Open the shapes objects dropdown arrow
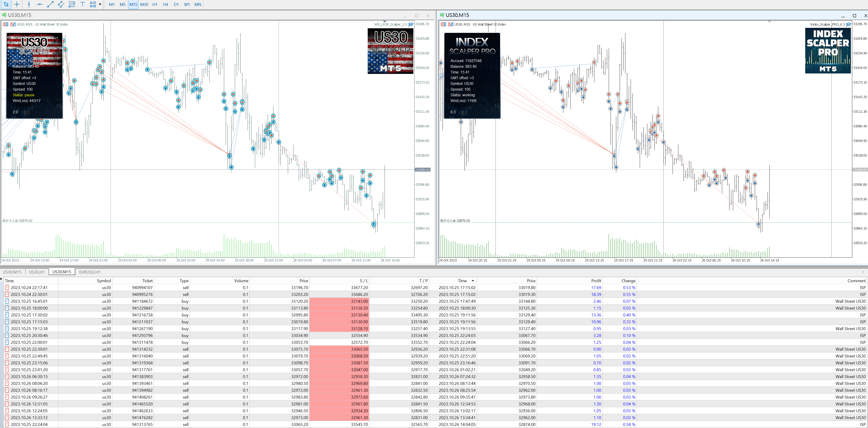This screenshot has width=868, height=428. point(100,4)
